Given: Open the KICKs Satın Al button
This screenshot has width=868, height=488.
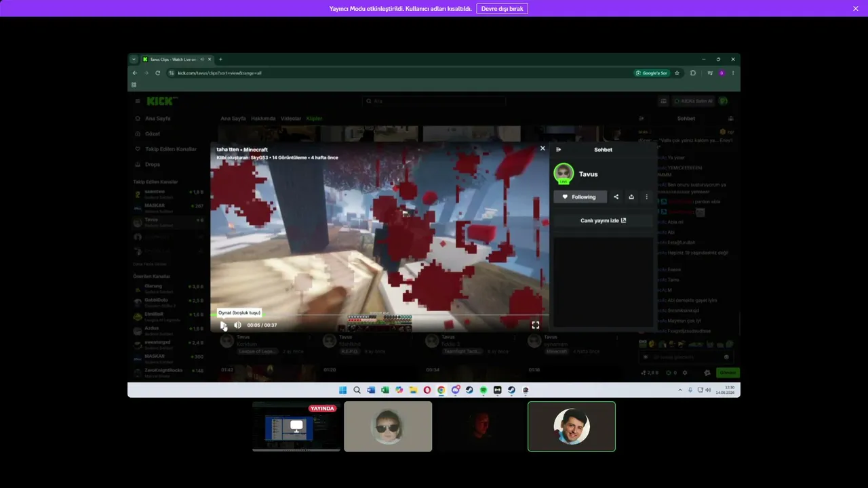Looking at the screenshot, I should click(x=694, y=101).
